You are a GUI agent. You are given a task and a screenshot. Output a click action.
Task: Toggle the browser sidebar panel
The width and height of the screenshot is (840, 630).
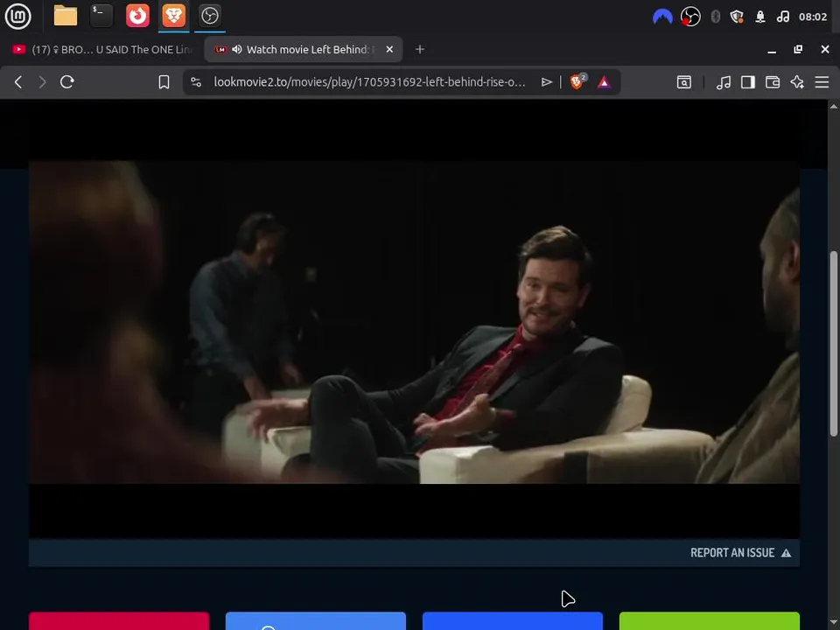748,82
